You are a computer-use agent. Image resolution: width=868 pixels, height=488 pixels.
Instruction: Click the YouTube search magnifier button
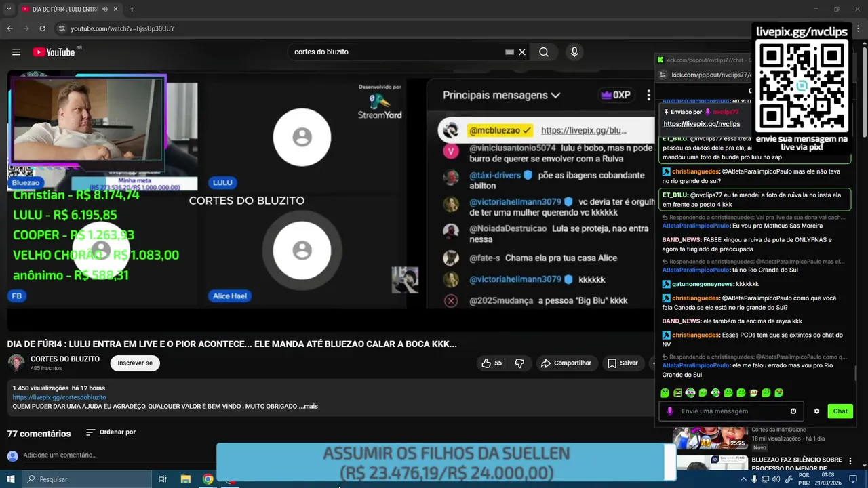tap(544, 52)
